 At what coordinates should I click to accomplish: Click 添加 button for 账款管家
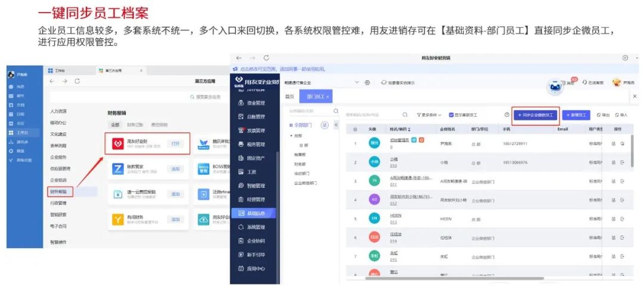pyautogui.click(x=175, y=169)
